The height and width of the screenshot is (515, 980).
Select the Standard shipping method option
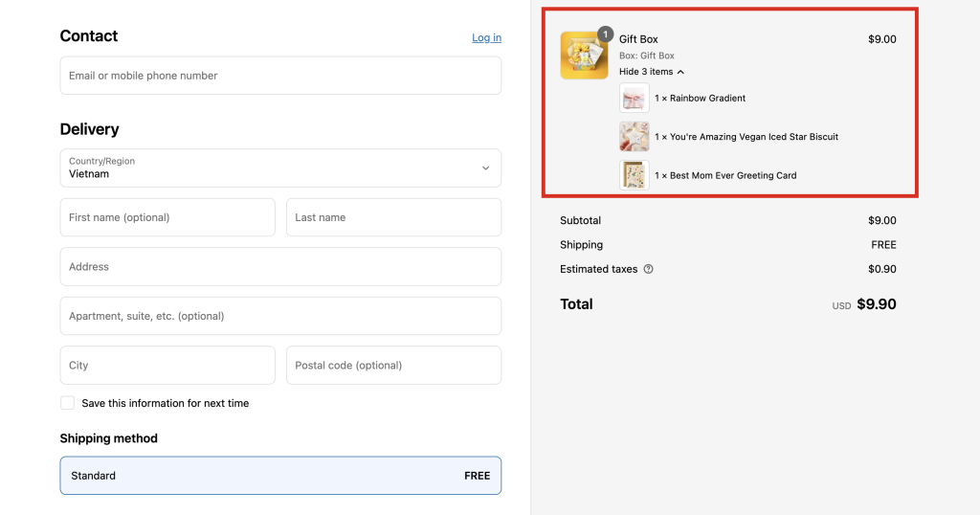pos(280,476)
